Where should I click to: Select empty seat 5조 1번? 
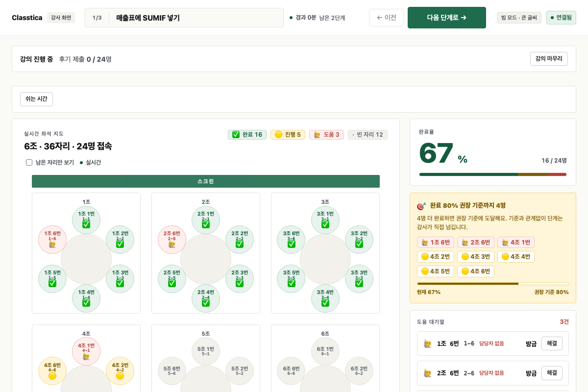coord(206,351)
